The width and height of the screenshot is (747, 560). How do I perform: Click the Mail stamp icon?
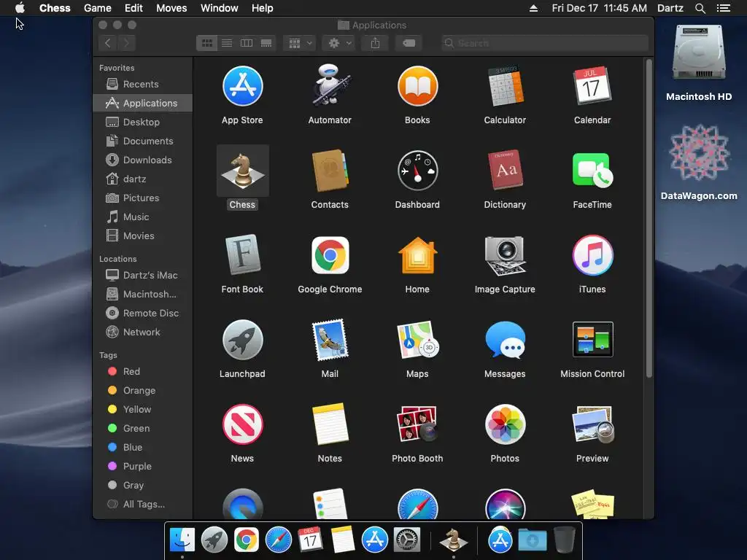click(x=330, y=340)
